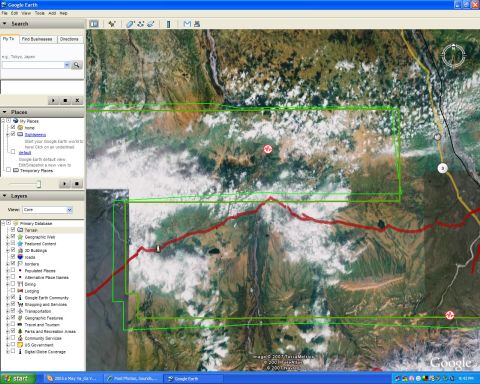The height and width of the screenshot is (384, 480).
Task: Click the 3D Buildings layer icon
Action: coord(20,250)
